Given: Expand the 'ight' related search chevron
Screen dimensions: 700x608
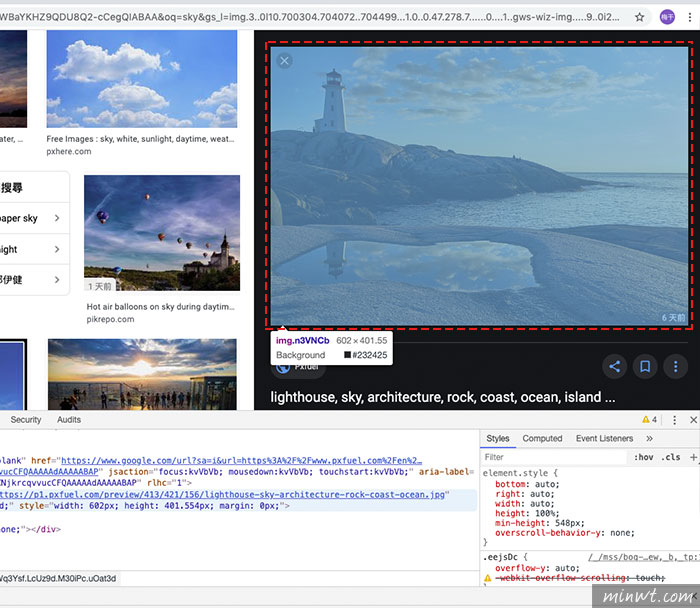Looking at the screenshot, I should pos(57,249).
